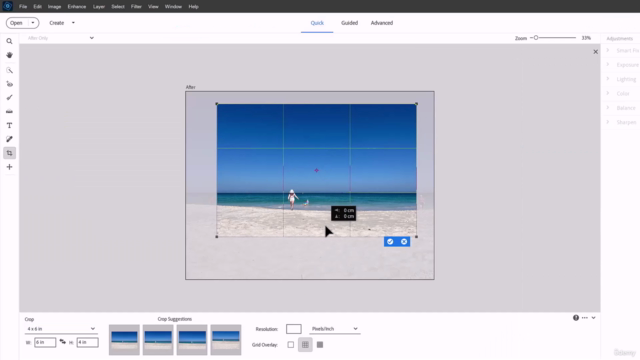The height and width of the screenshot is (360, 640).
Task: Select the Zoom tool in the toolbar
Action: click(9, 41)
